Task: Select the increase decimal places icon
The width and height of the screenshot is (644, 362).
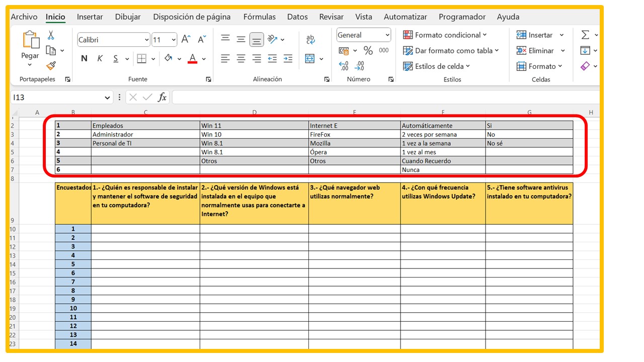Action: [344, 65]
